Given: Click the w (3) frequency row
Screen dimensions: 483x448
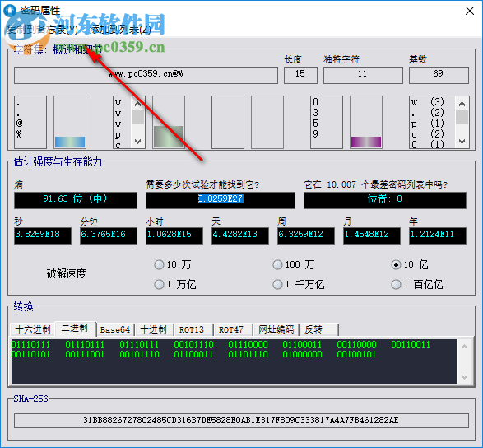Looking at the screenshot, I should (x=428, y=102).
